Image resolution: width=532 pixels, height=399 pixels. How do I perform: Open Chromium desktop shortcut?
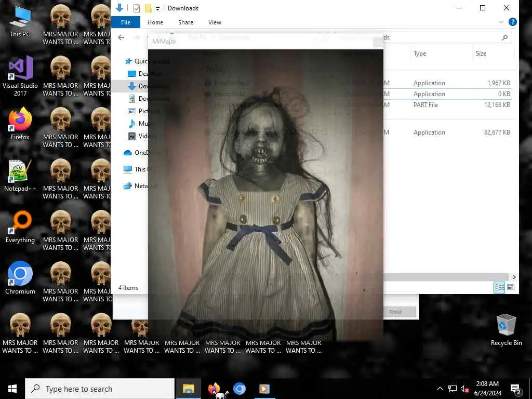tap(20, 278)
